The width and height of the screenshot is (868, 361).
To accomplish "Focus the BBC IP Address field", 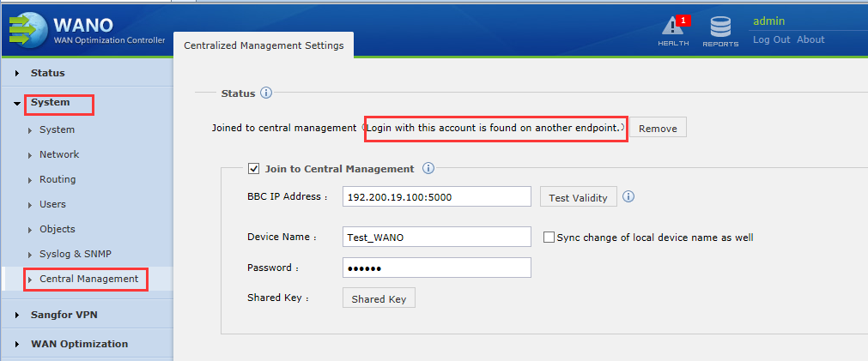I will point(437,196).
